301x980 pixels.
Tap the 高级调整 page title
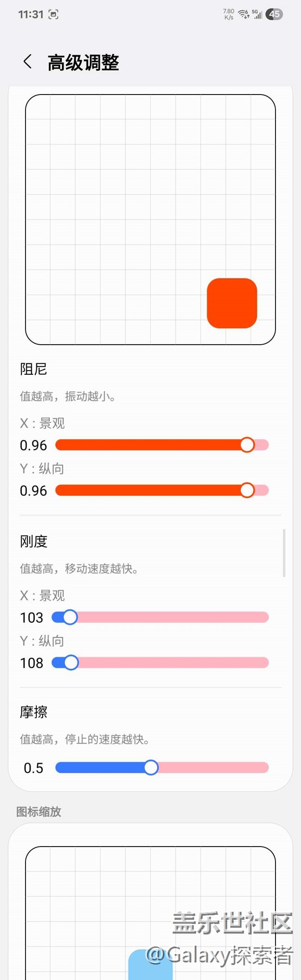point(83,63)
